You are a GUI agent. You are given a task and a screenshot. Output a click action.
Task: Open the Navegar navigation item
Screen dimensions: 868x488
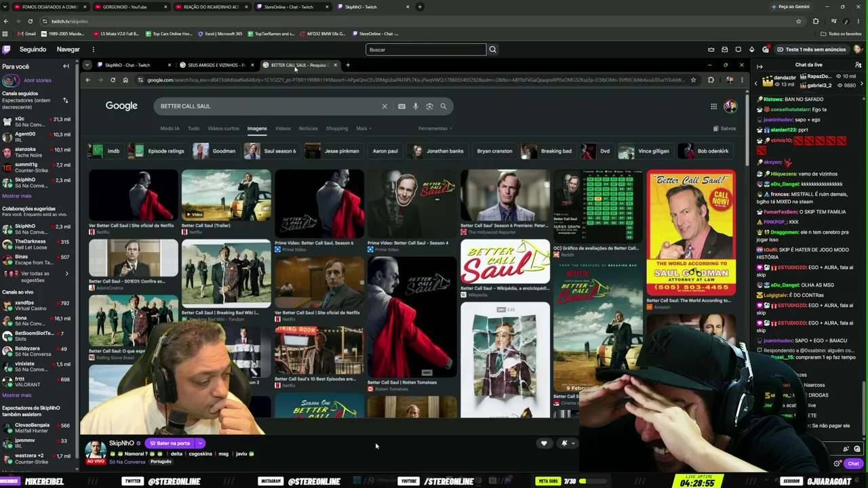68,49
